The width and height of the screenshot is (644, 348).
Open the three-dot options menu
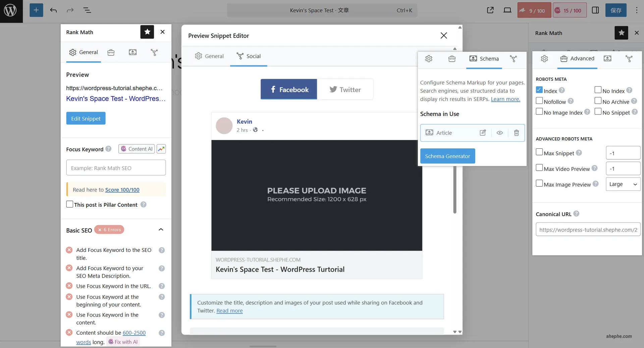(636, 10)
